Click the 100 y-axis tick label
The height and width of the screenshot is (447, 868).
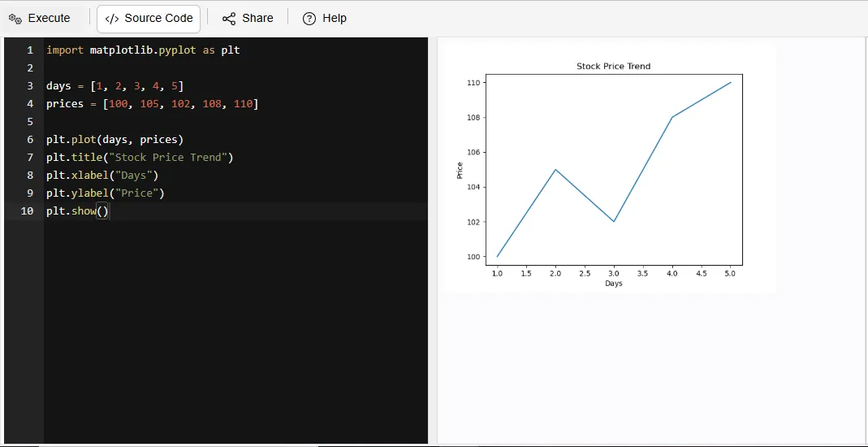pos(476,257)
